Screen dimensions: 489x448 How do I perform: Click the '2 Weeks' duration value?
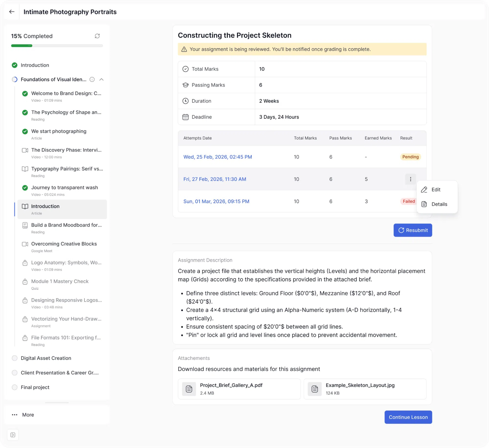pyautogui.click(x=269, y=101)
